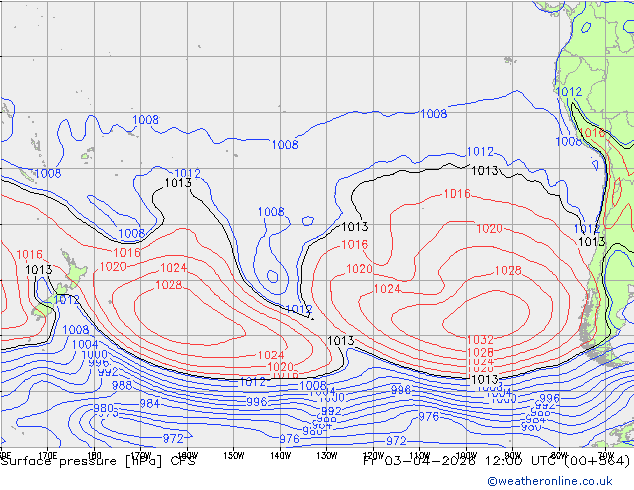Click the red 1016 label west of New Zealand
Image resolution: width=634 pixels, height=490 pixels.
(29, 255)
